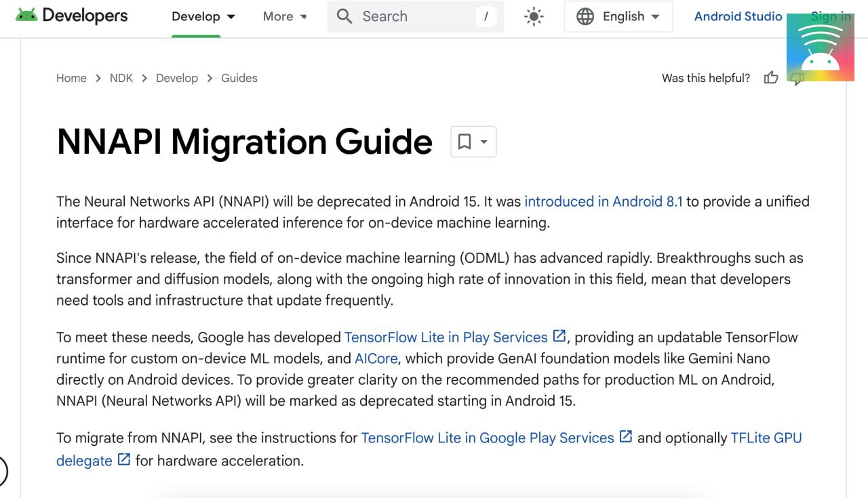Open the bookmark save dropdown
This screenshot has width=868, height=498.
473,142
